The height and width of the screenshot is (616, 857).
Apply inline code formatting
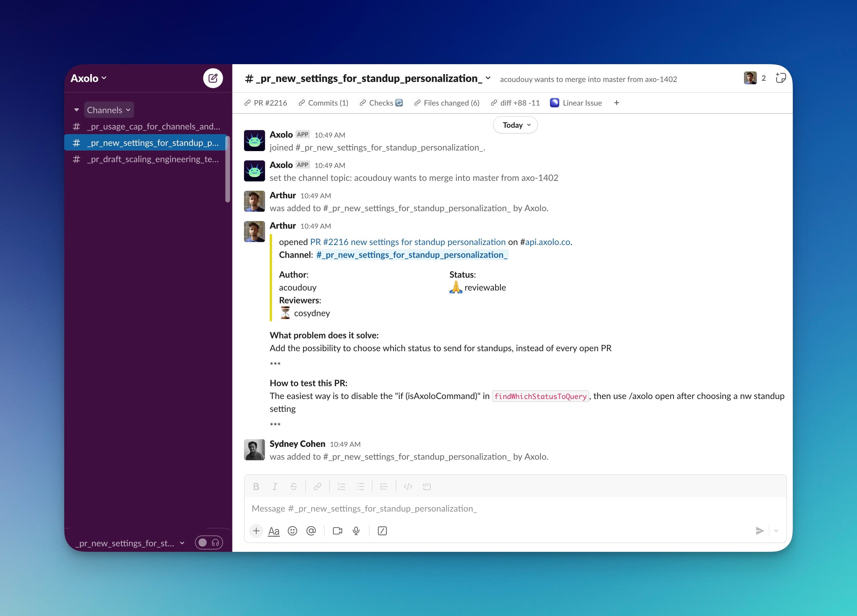(408, 487)
